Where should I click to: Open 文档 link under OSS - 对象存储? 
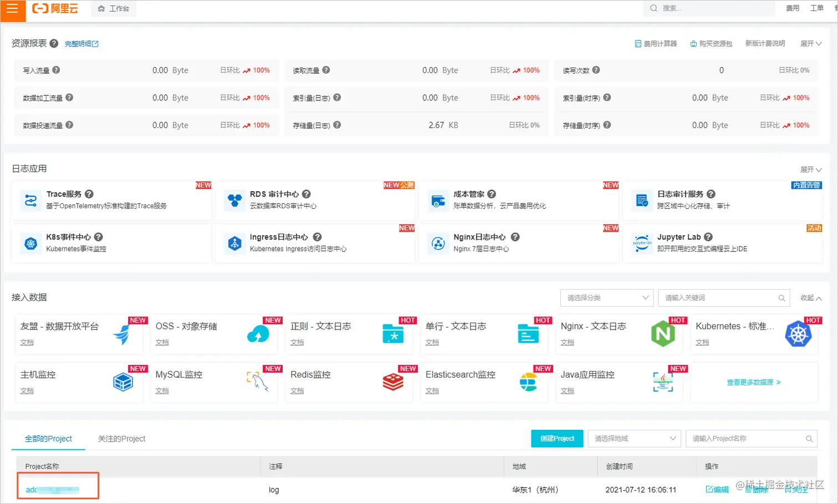pyautogui.click(x=162, y=343)
